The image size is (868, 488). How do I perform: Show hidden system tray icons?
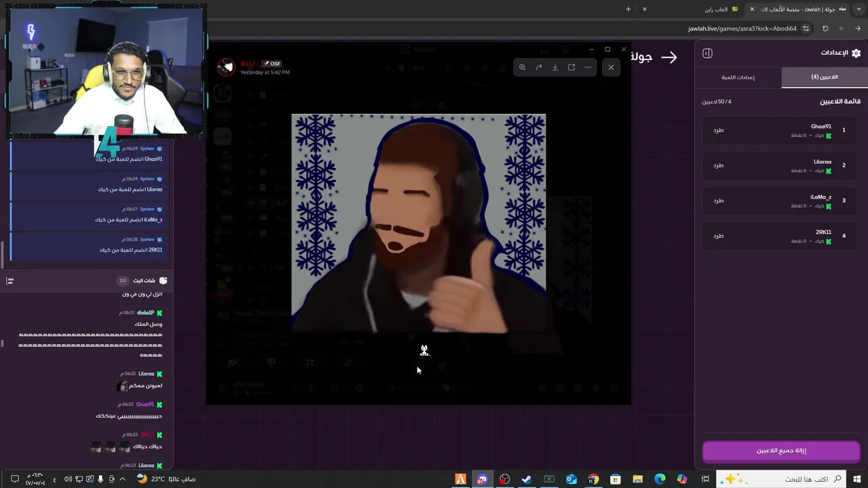[122, 479]
